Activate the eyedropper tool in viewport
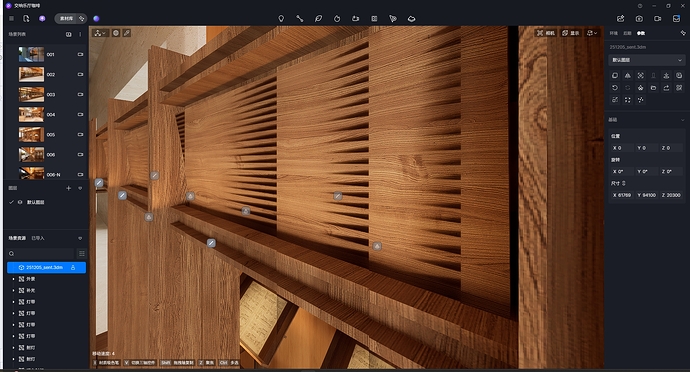Image resolution: width=690 pixels, height=372 pixels. (126, 33)
